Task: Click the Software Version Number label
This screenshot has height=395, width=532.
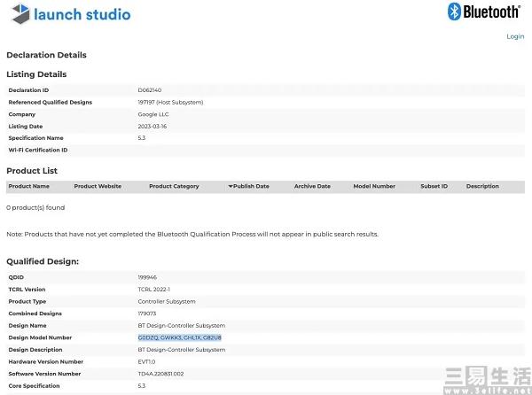Action: point(44,374)
